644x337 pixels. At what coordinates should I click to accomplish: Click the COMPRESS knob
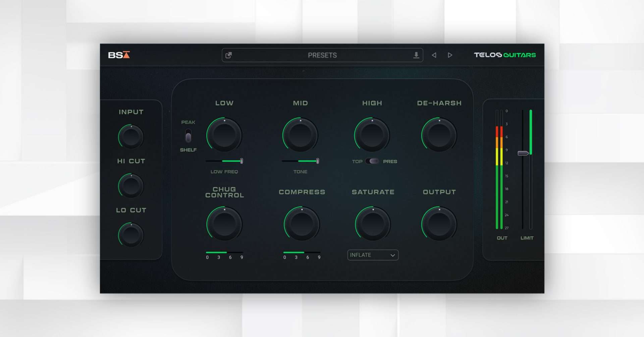[x=302, y=224]
